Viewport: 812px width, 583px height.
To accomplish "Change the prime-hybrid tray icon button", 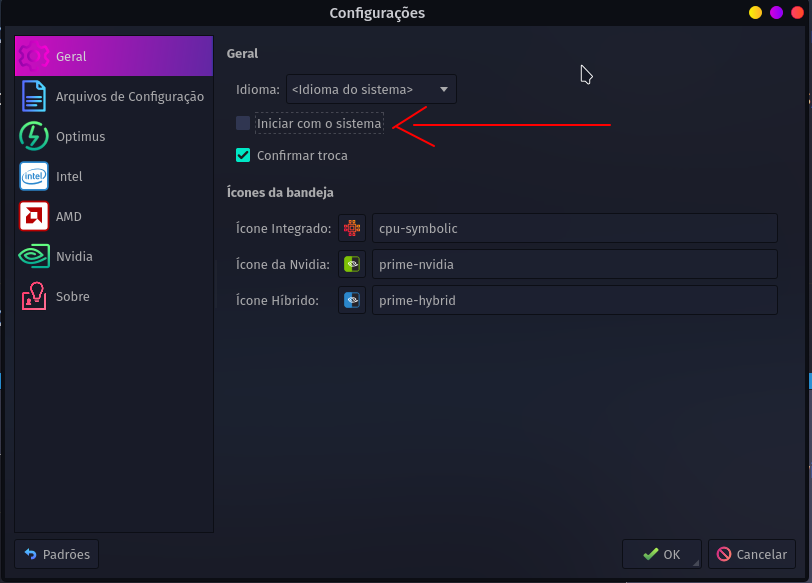I will 352,300.
